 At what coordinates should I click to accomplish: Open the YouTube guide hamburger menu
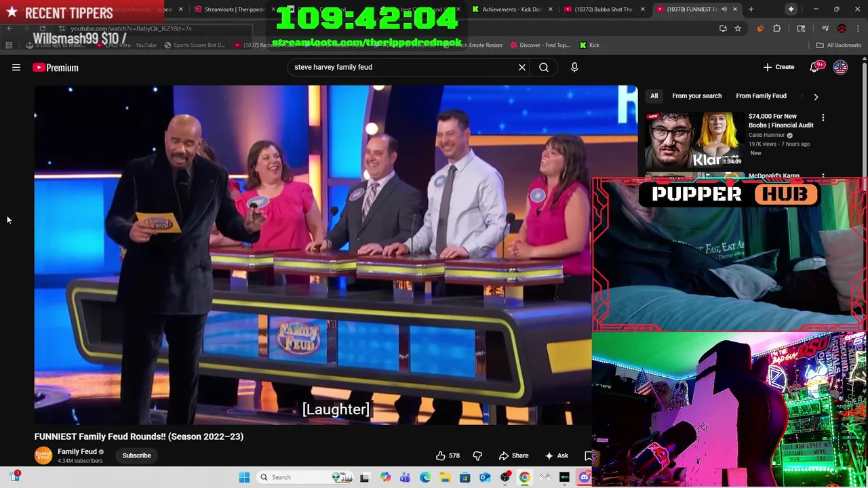pyautogui.click(x=16, y=67)
